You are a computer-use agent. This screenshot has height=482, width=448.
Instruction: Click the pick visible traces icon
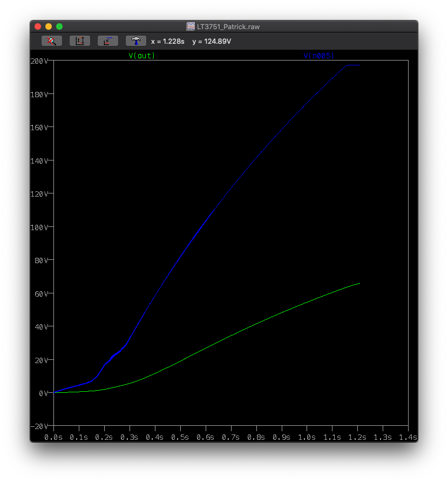pos(108,41)
